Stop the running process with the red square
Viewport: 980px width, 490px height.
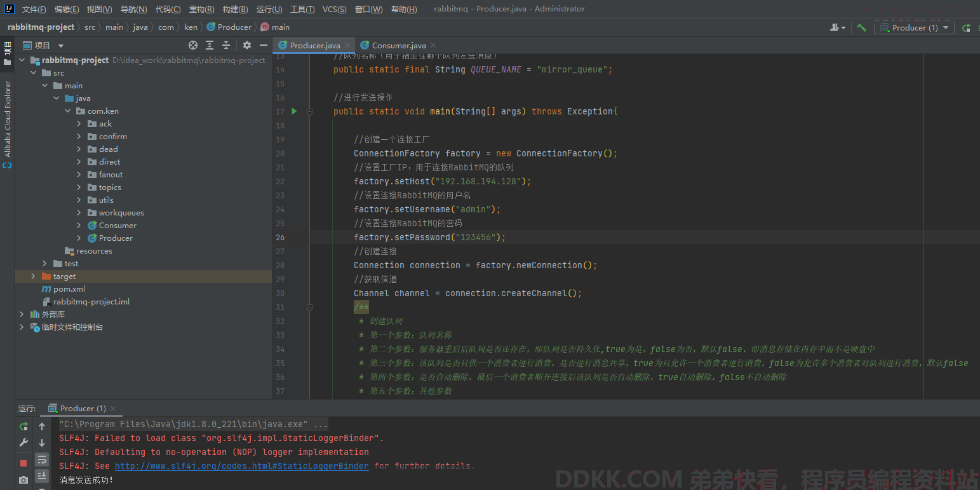coord(23,463)
